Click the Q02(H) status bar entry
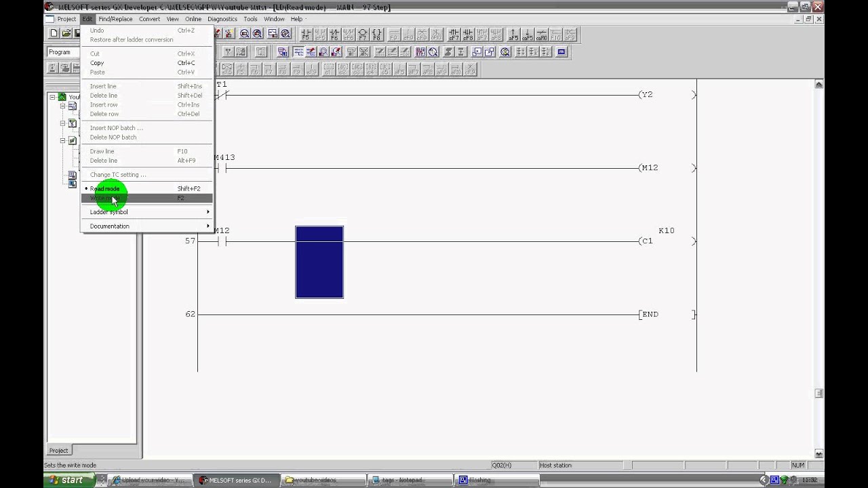This screenshot has height=488, width=868. point(513,465)
